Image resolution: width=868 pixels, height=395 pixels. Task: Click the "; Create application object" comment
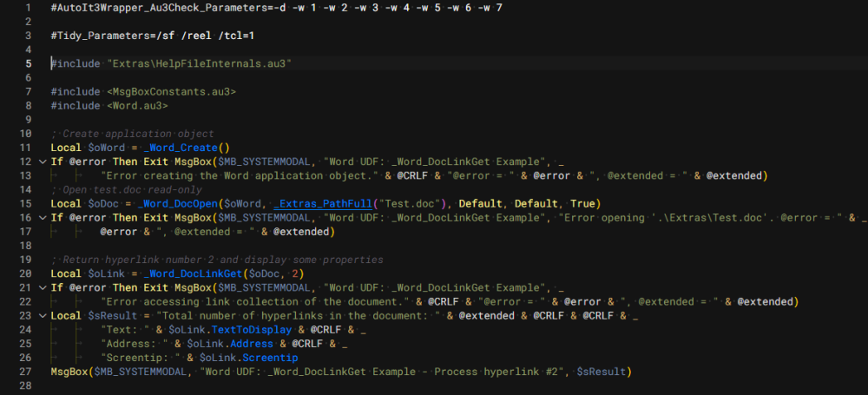tap(132, 134)
